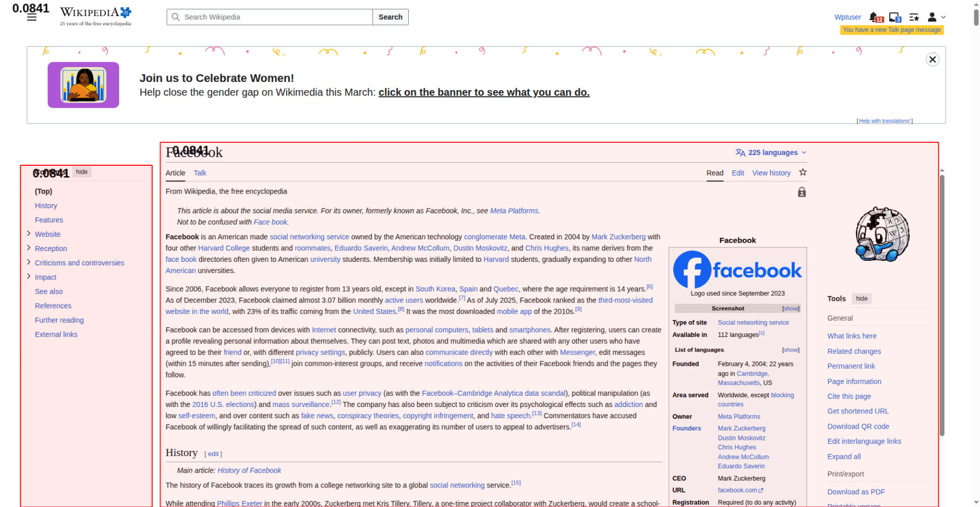The height and width of the screenshot is (507, 980).
Task: Close the Celebrate Women banner
Action: coord(932,60)
